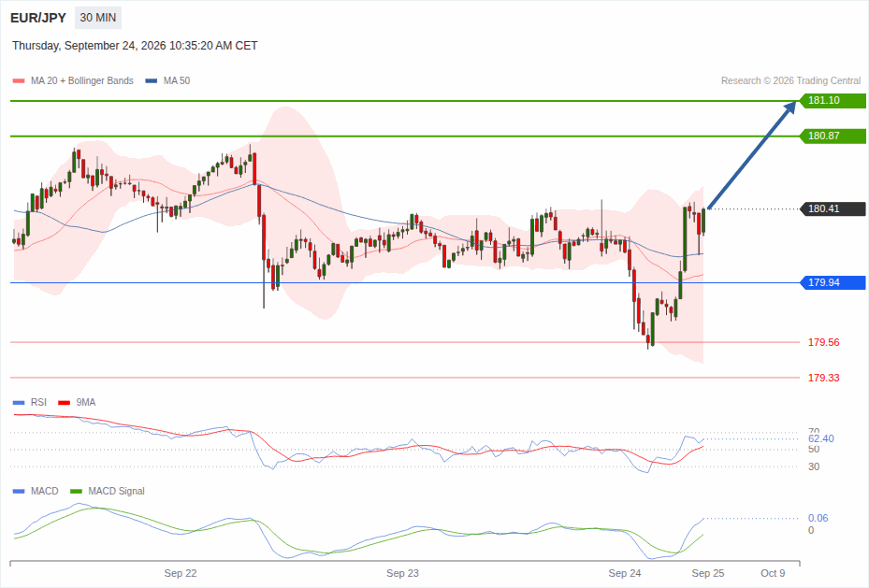The image size is (869, 588).
Task: Select Sep 23 on the time axis
Action: pos(402,574)
